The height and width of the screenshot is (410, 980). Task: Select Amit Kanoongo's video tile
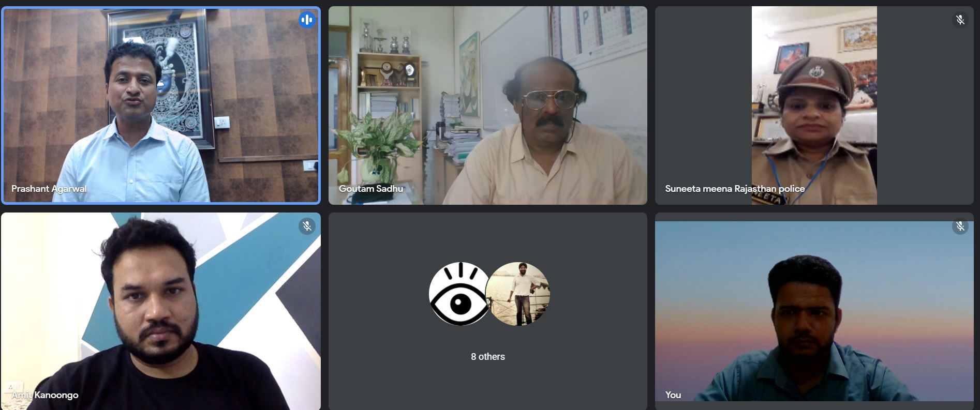(x=160, y=310)
